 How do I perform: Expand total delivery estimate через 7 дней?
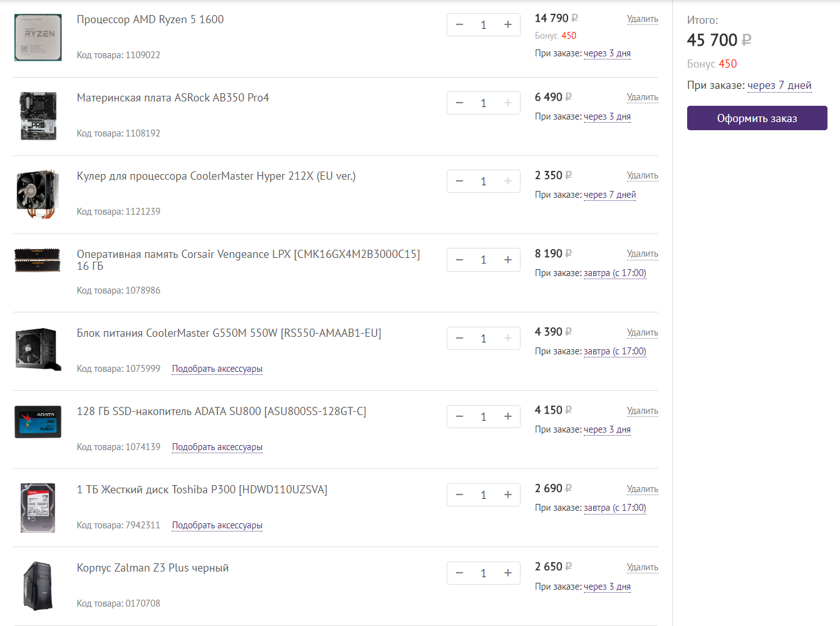779,85
